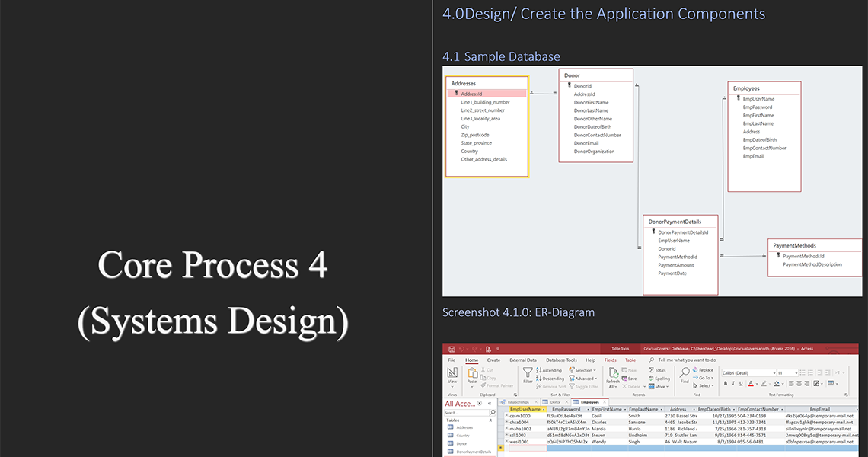Image resolution: width=868 pixels, height=457 pixels.
Task: Click Toggle Filter button
Action: pyautogui.click(x=583, y=387)
